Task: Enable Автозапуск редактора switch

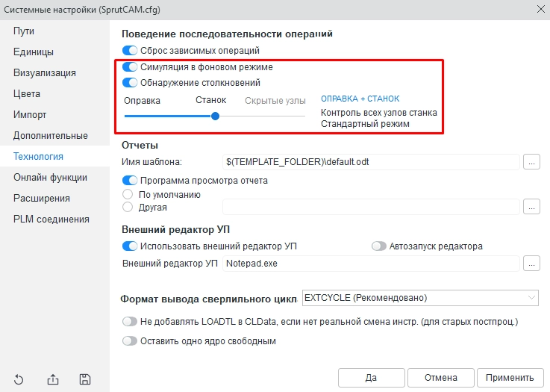Action: [x=379, y=246]
